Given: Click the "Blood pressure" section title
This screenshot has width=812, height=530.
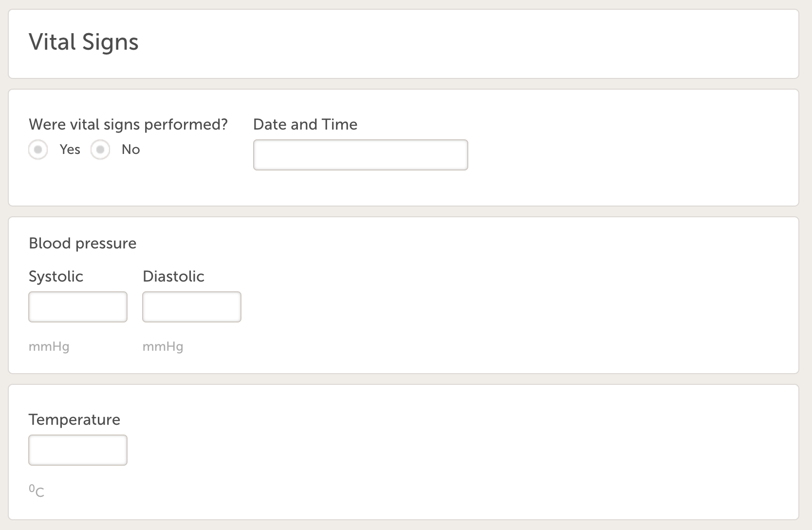Looking at the screenshot, I should [x=82, y=243].
